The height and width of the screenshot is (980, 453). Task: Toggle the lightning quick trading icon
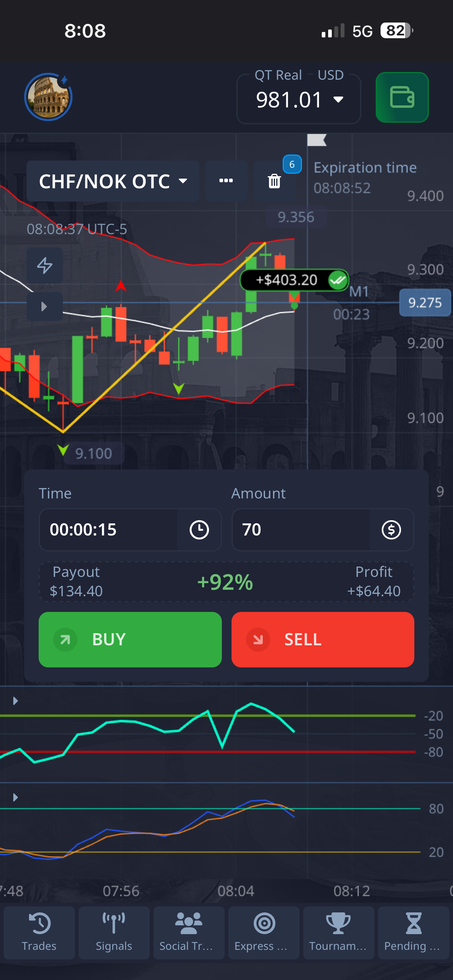[45, 266]
